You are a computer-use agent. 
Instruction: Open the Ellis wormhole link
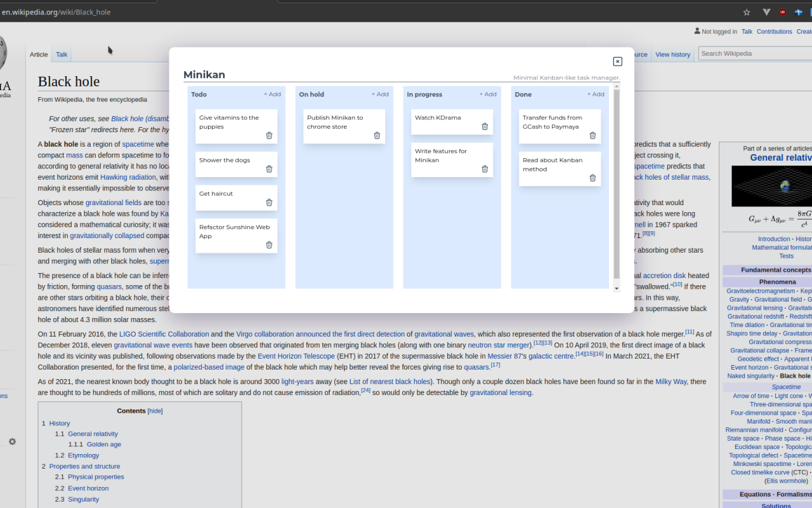(x=786, y=481)
